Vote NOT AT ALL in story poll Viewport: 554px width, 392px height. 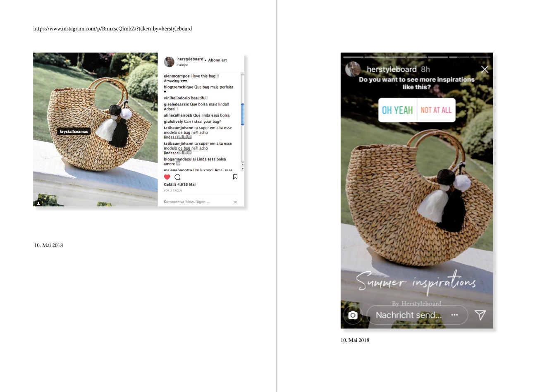[x=436, y=110]
